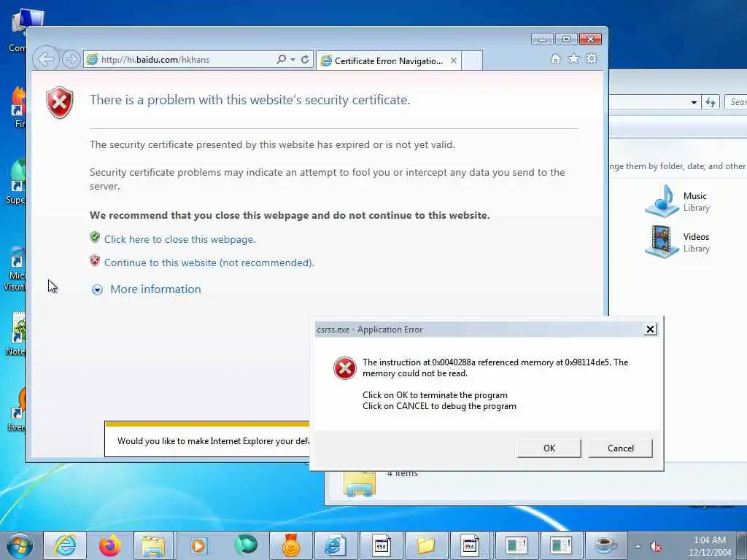Viewport: 747px width, 560px height.
Task: Close the Certificate Error tab
Action: click(454, 61)
